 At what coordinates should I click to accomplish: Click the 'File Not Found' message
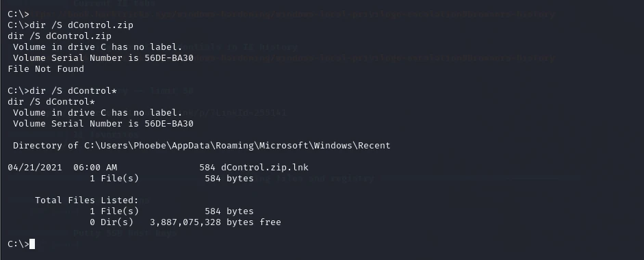point(46,68)
